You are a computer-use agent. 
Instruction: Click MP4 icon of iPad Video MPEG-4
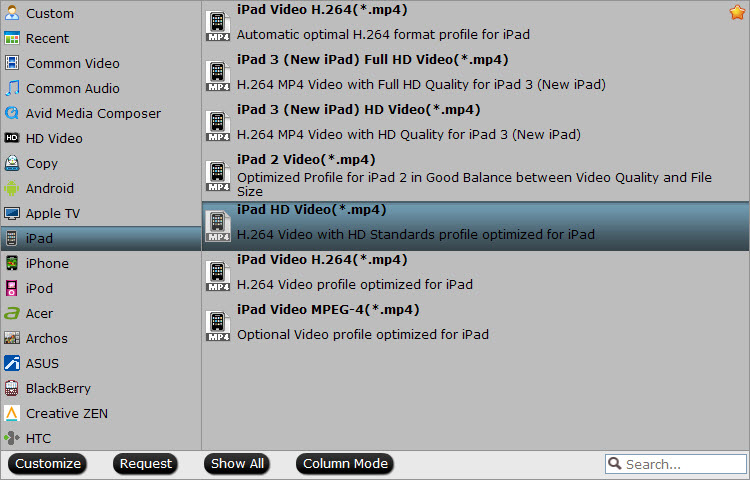pos(218,326)
